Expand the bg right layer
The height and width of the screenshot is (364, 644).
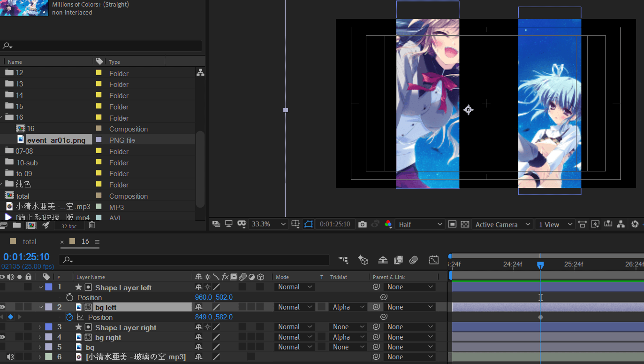click(40, 337)
